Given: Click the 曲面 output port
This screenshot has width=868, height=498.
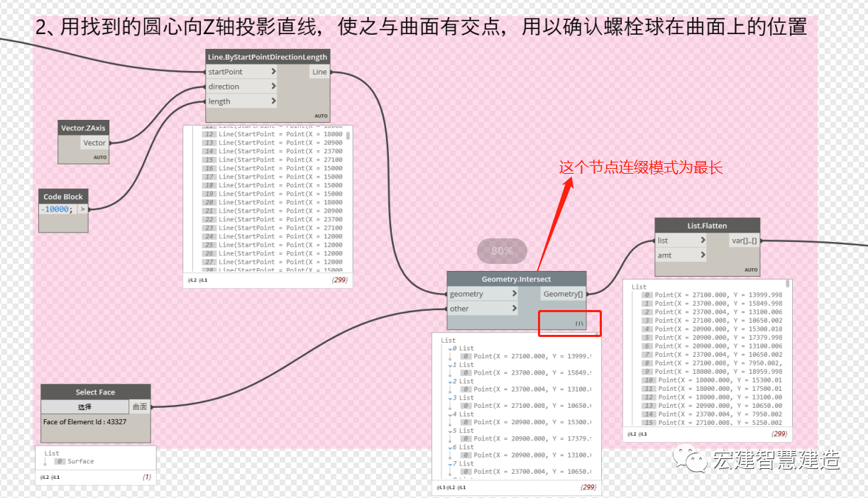Looking at the screenshot, I should pyautogui.click(x=140, y=406).
